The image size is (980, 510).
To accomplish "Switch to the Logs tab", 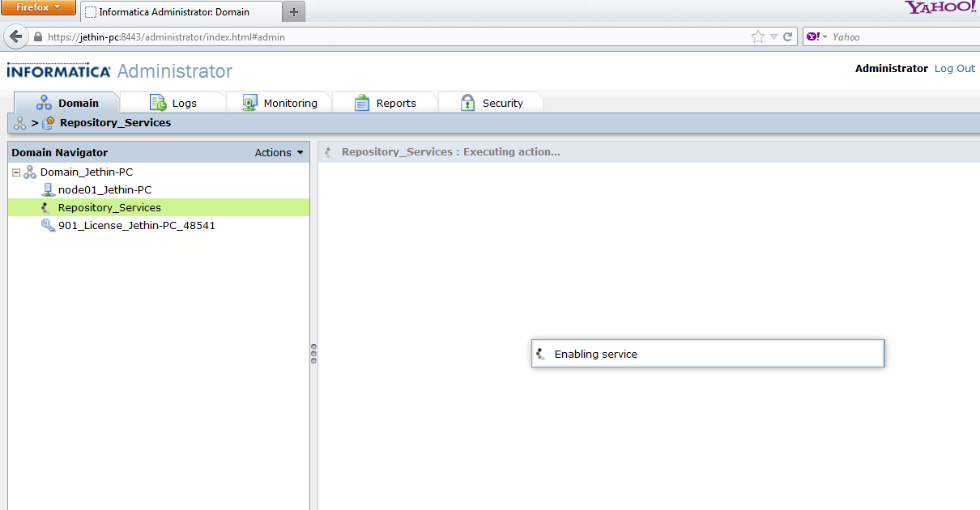I will coord(173,103).
